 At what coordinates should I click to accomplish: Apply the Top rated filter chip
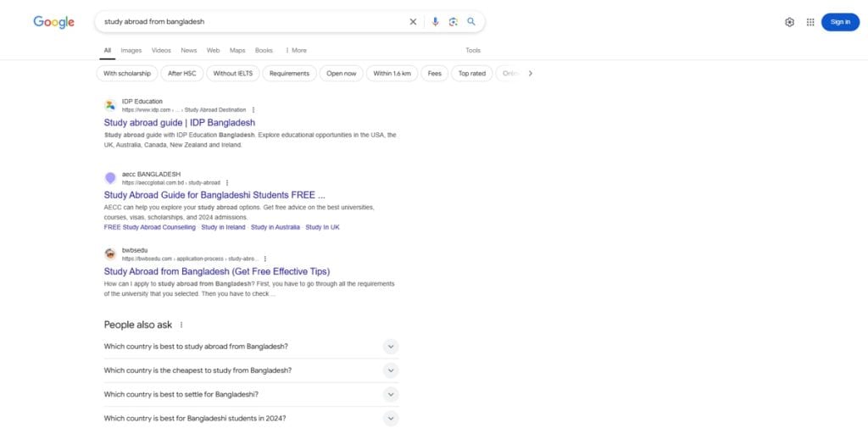pyautogui.click(x=472, y=73)
